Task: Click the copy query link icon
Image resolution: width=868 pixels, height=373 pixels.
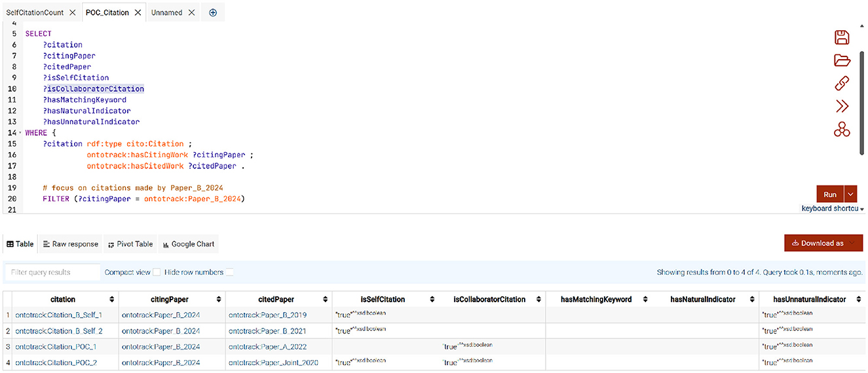Action: click(x=842, y=83)
